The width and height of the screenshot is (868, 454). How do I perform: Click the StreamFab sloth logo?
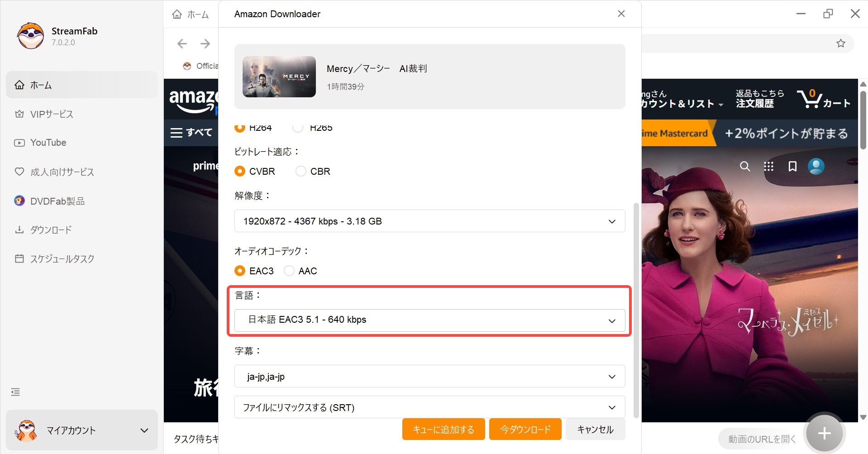pos(31,36)
